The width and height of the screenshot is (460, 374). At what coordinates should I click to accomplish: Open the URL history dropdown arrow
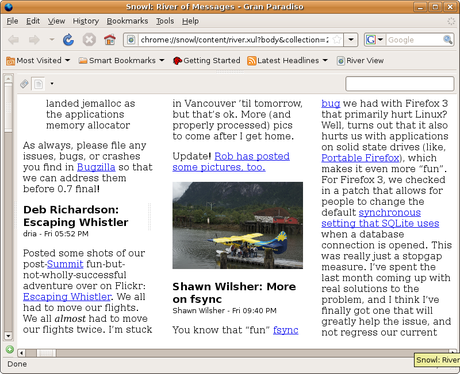351,40
